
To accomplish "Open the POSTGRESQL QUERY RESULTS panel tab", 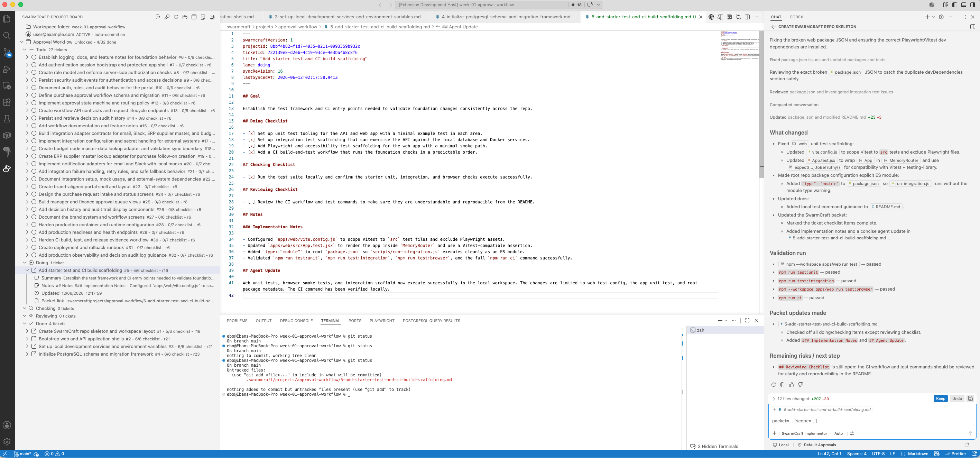I will 432,321.
